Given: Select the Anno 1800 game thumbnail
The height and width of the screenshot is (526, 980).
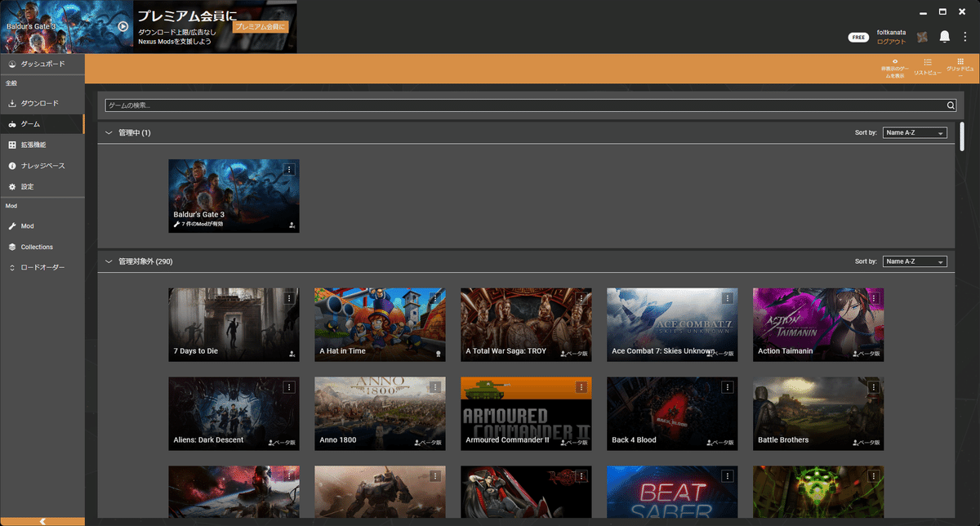Looking at the screenshot, I should [380, 413].
